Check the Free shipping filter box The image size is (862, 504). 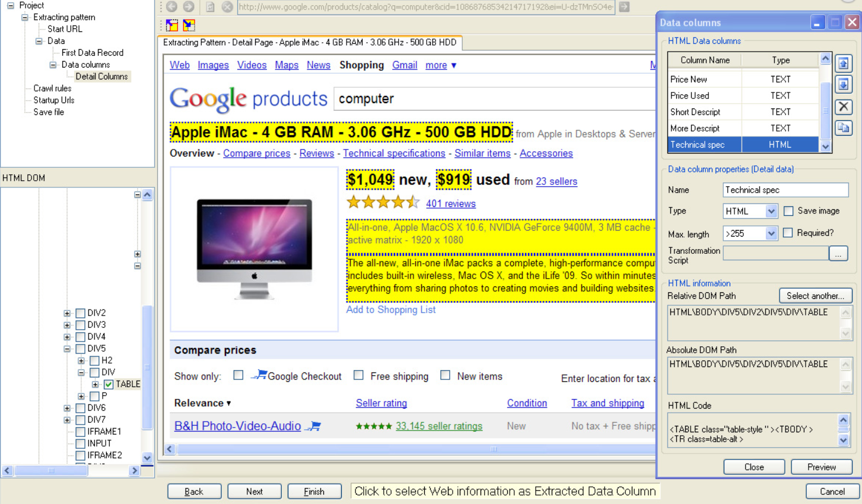358,375
